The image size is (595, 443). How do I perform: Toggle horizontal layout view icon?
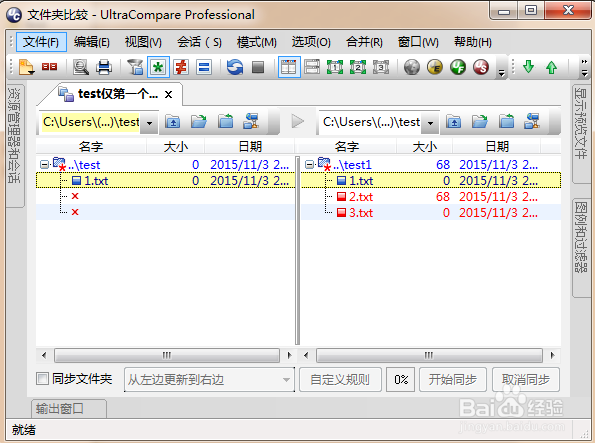coord(312,67)
